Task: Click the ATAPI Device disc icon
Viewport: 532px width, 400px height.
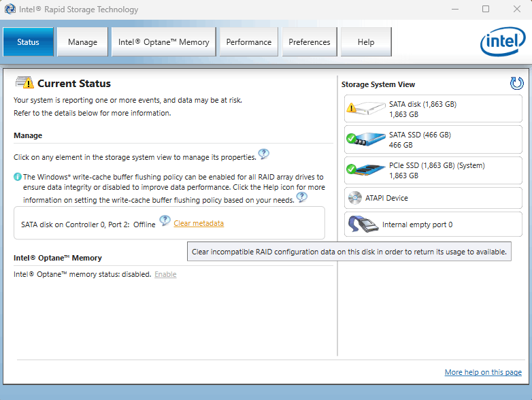Action: pos(355,198)
